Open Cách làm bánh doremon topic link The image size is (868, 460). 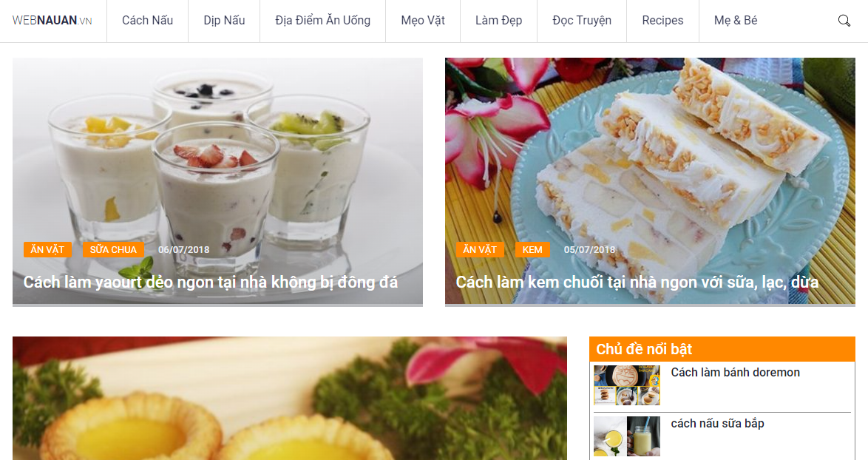(735, 373)
